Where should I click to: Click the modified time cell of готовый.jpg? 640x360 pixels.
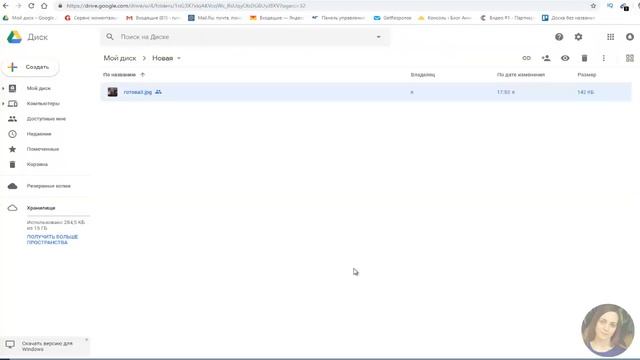[506, 92]
